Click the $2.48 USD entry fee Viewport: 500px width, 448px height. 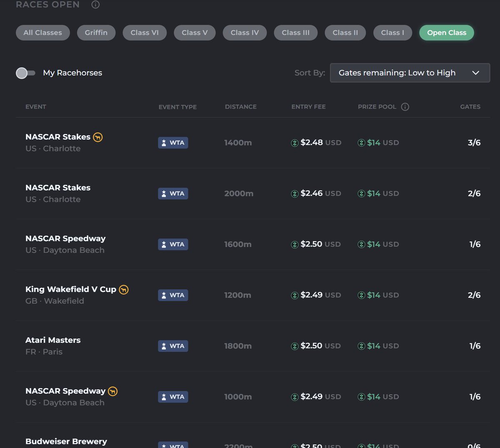(x=321, y=143)
